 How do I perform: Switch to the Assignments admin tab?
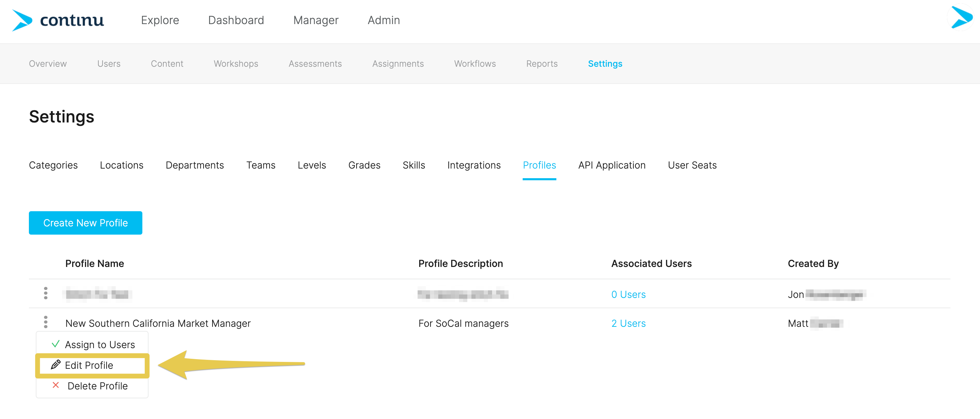[x=398, y=64]
